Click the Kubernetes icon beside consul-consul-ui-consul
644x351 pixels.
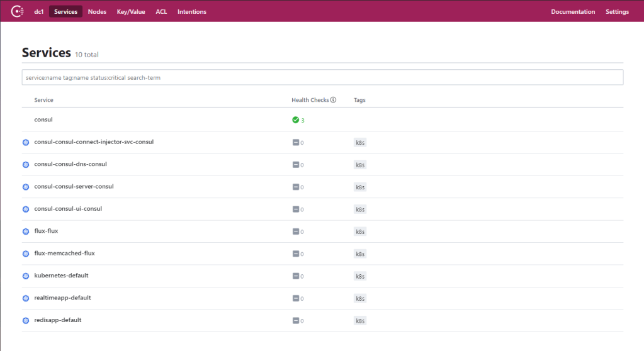(x=26, y=209)
